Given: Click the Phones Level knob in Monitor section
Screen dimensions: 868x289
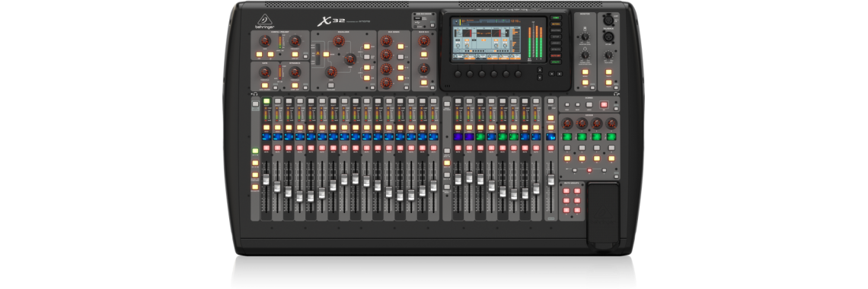Looking at the screenshot, I should [x=585, y=55].
